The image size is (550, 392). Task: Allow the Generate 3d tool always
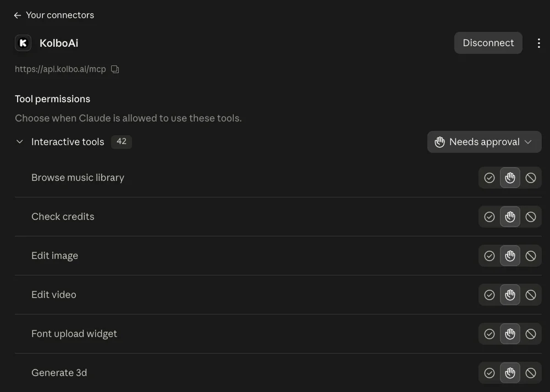click(490, 373)
